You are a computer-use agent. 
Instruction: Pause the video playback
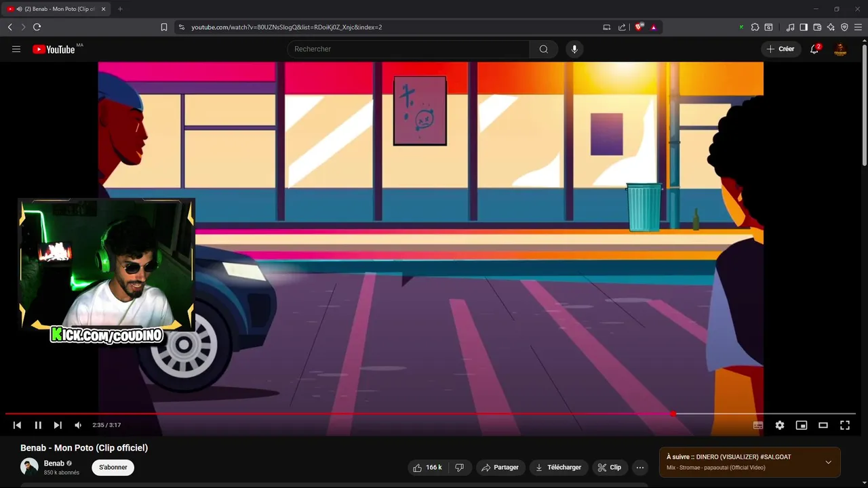[38, 425]
